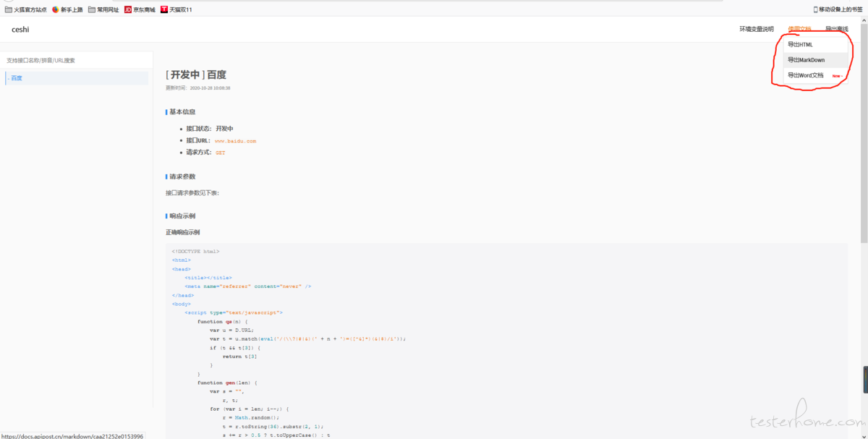Choose 导出Word文档 from the dropdown

815,75
